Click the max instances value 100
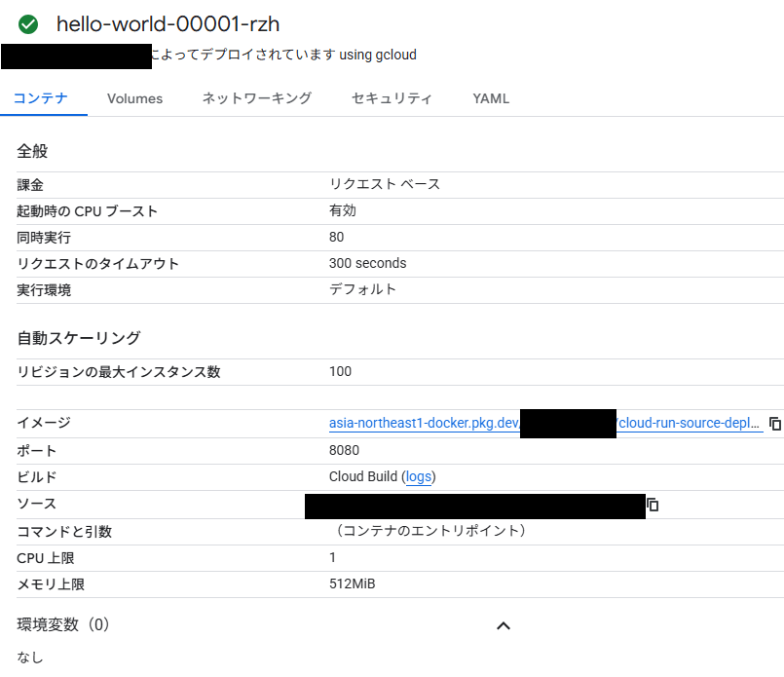Viewport: 784px width, 677px height. pos(340,371)
